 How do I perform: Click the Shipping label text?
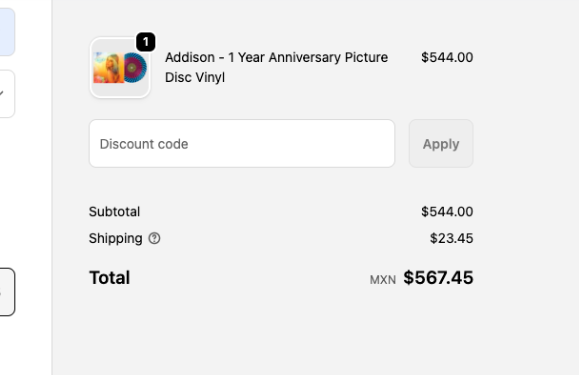(116, 238)
